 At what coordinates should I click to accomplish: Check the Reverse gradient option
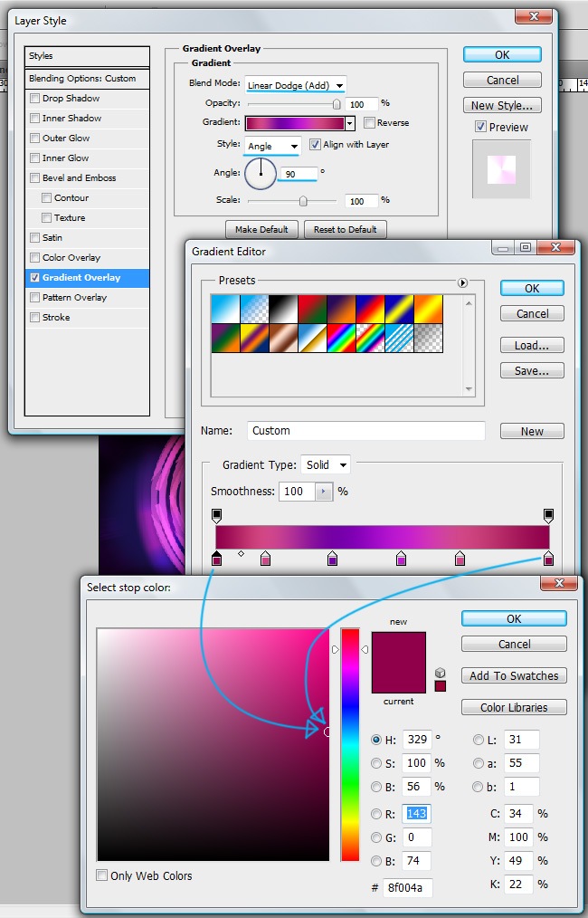coord(369,122)
